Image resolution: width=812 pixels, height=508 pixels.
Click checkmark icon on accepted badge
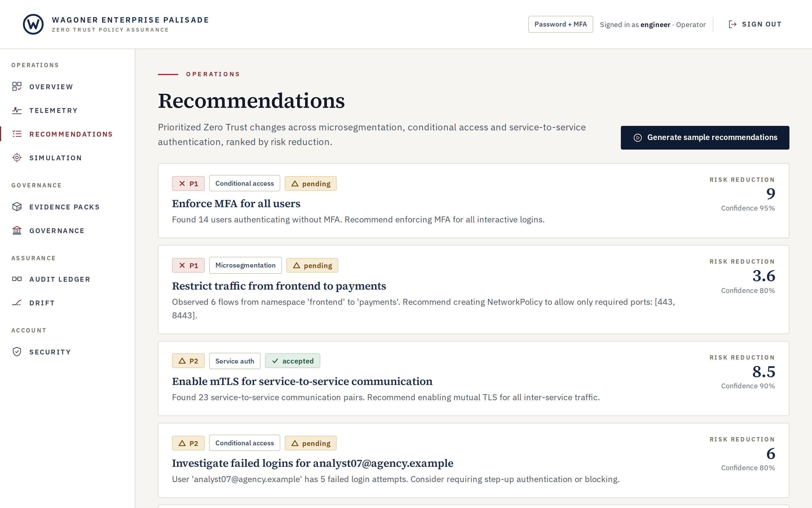pyautogui.click(x=275, y=361)
